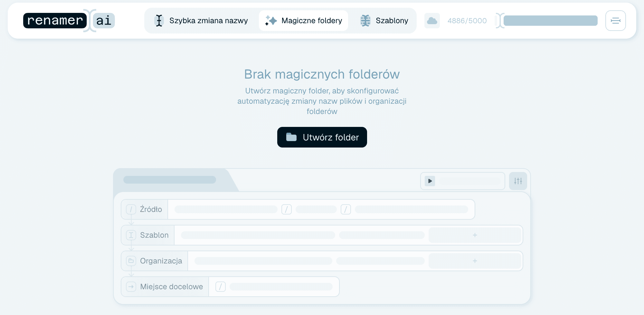Click the cursor icon beside Szablon
The image size is (644, 315).
(131, 235)
